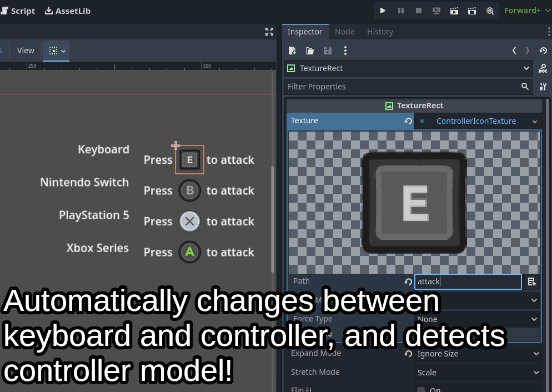Click the search magnifier in filter

click(x=525, y=87)
